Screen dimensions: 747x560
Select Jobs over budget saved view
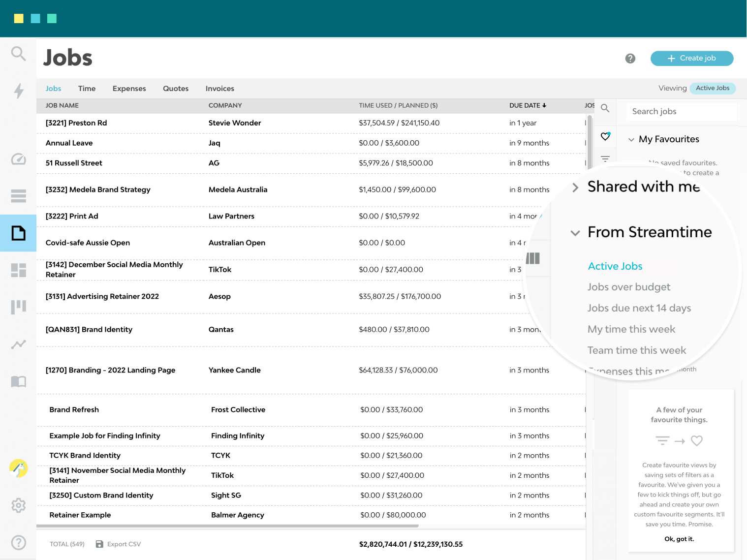pyautogui.click(x=628, y=287)
